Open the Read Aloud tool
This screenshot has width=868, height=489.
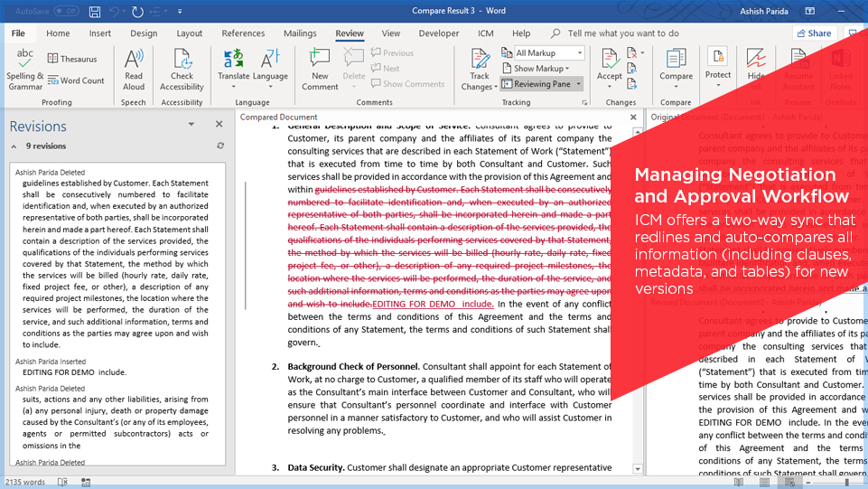134,61
